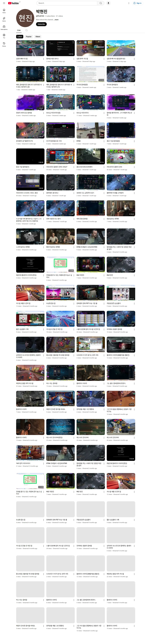Open video thumbnail with 2:36:45 duration
Image resolution: width=145 pixels, height=644 pixels.
tap(121, 48)
